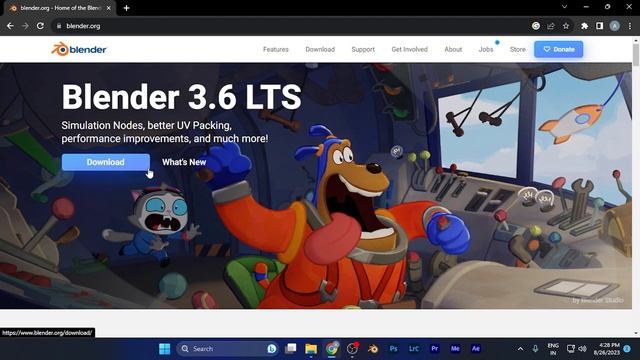Reload the page with refresh icon
The image size is (640, 360).
click(x=40, y=26)
